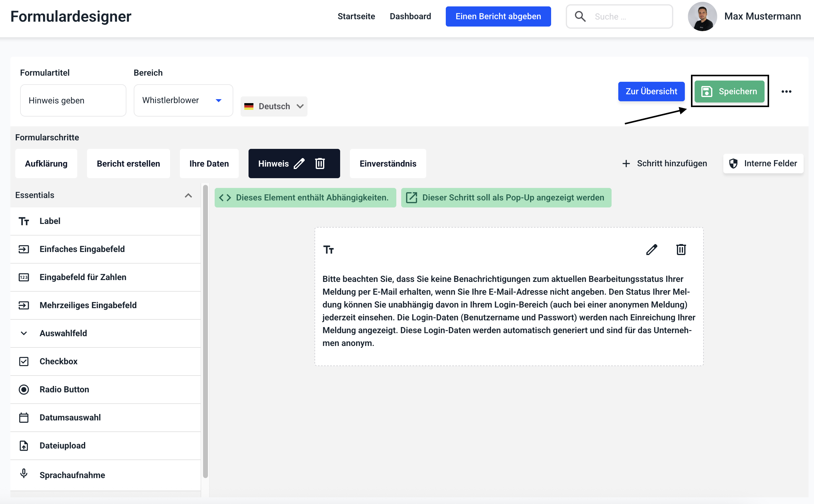The image size is (814, 504).
Task: Open the three-dots more options menu
Action: coord(786,91)
